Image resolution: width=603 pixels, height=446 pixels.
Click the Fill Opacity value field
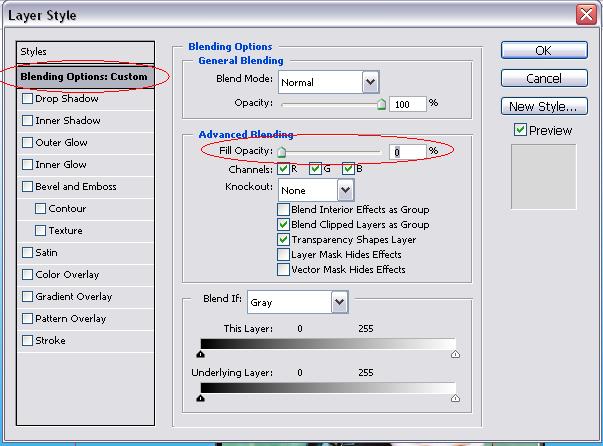(408, 152)
